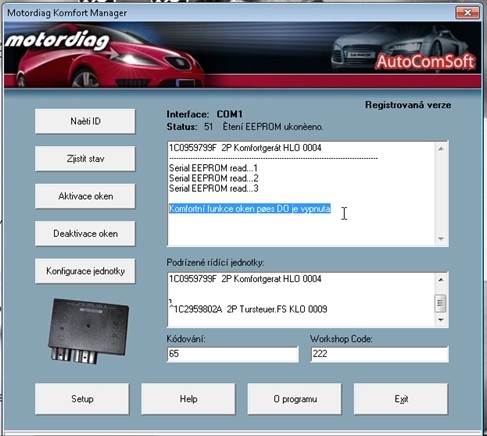Close the Motordiag Komfort Manager window
The width and height of the screenshot is (487, 436).
[467, 13]
